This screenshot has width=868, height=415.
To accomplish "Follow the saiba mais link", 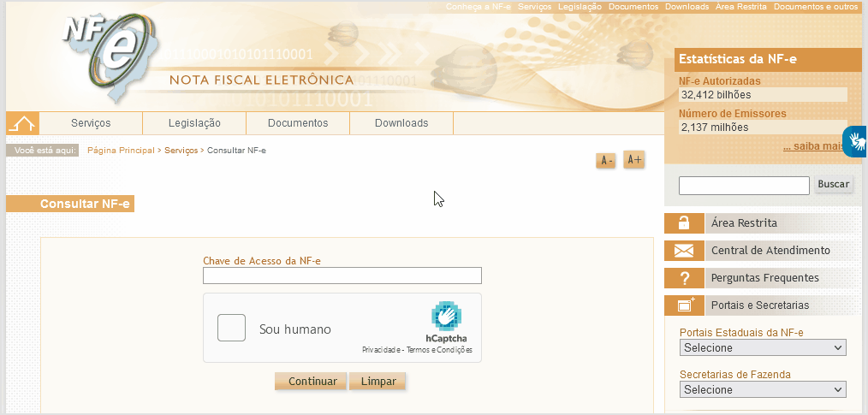I will (x=812, y=146).
